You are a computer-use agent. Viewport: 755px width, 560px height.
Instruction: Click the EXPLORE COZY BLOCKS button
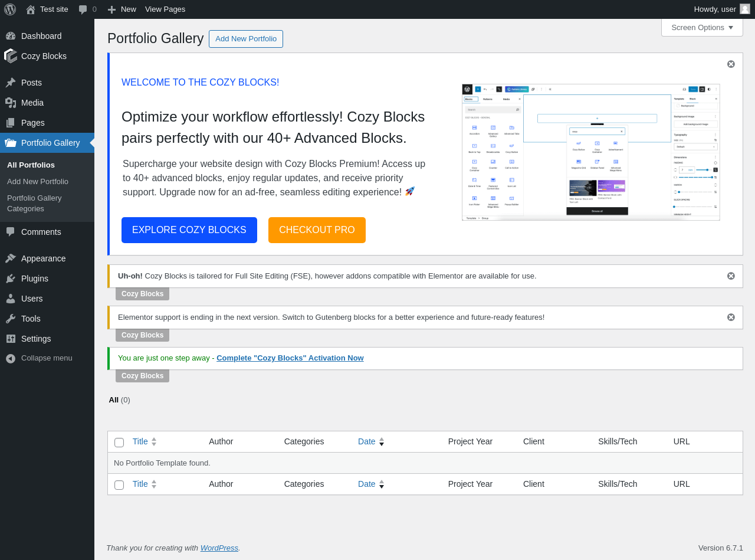189,230
